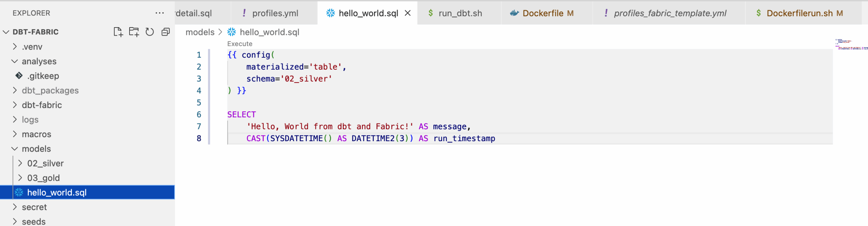Image resolution: width=868 pixels, height=226 pixels.
Task: Open the Explorer more actions ellipsis
Action: click(x=159, y=13)
